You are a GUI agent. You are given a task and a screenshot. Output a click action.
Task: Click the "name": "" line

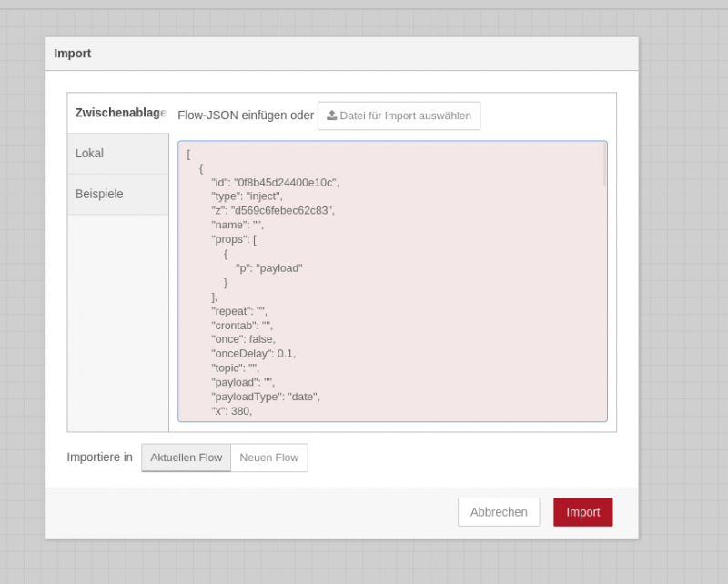[x=238, y=226]
